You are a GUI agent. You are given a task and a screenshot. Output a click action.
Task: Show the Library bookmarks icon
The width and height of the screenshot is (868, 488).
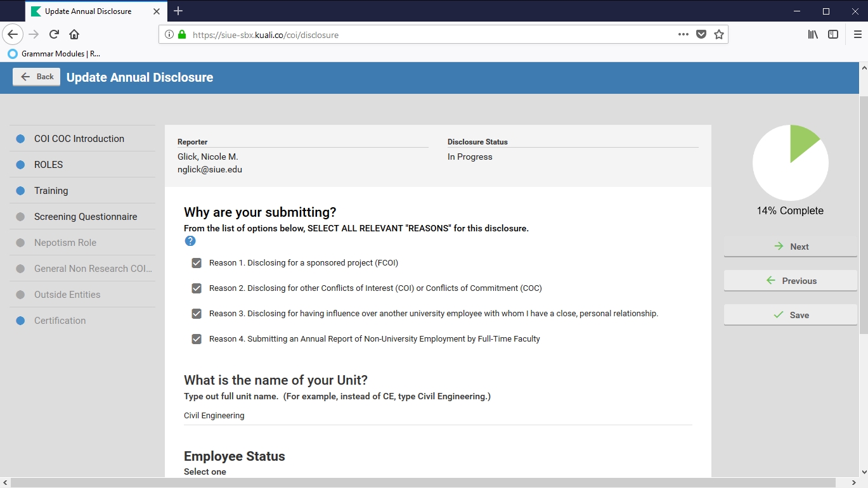[x=813, y=35]
